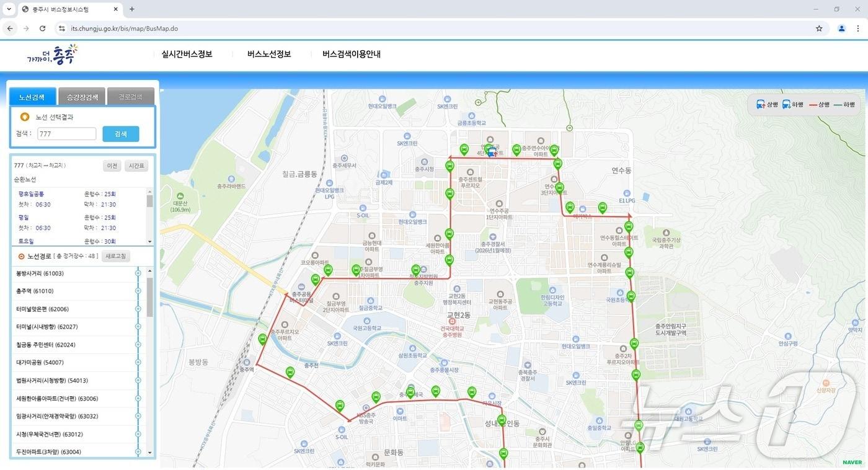Open a new browser tab with the plus icon
Image resolution: width=868 pixels, height=470 pixels.
131,9
